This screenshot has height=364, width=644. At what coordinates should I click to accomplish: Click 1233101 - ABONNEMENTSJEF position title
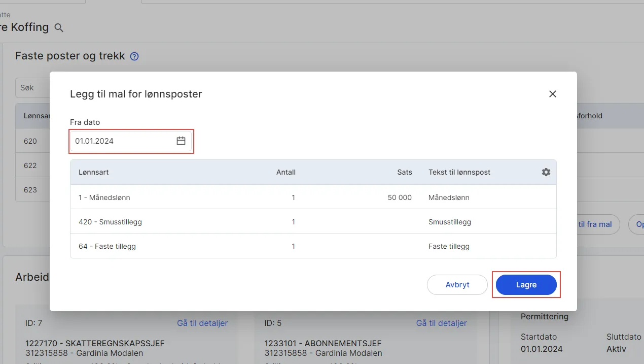[x=323, y=344]
